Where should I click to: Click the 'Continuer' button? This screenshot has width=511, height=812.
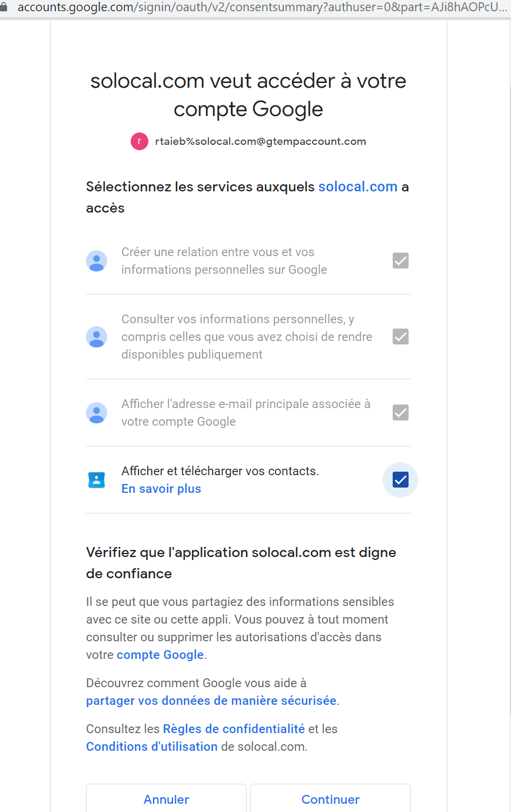[x=330, y=799]
